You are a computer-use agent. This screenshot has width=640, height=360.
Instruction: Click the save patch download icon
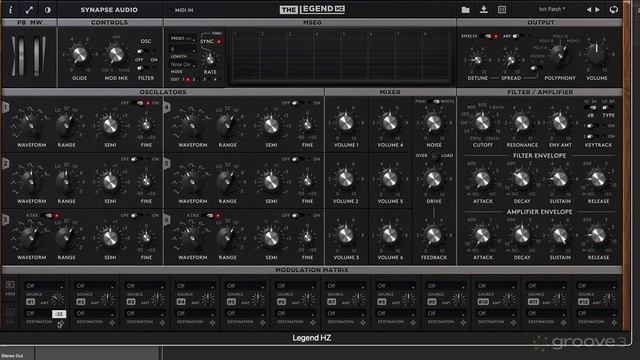point(484,9)
